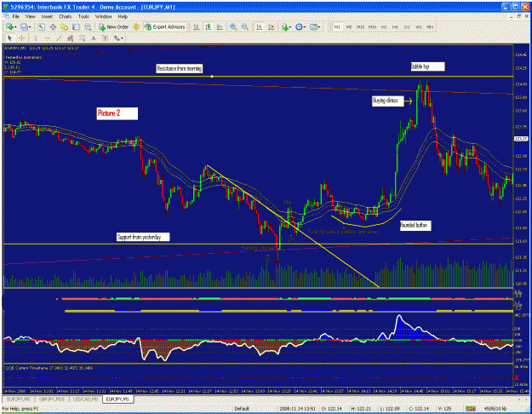
Task: Toggle the M15 timeframe button
Action: tap(360, 26)
